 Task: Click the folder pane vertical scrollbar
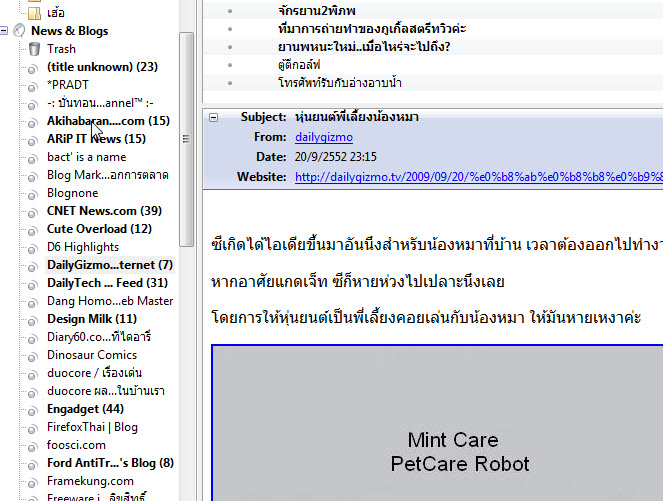pyautogui.click(x=186, y=140)
